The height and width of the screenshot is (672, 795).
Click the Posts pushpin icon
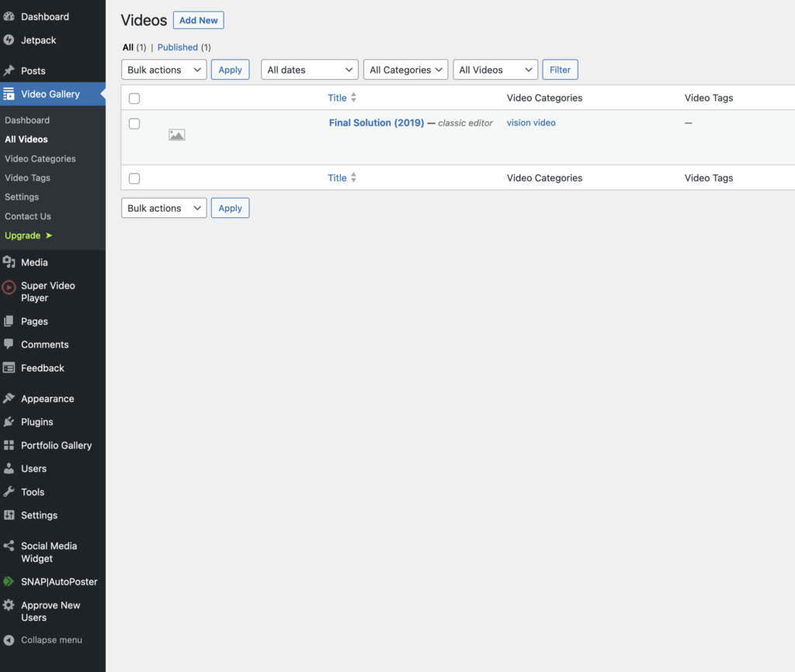(9, 71)
